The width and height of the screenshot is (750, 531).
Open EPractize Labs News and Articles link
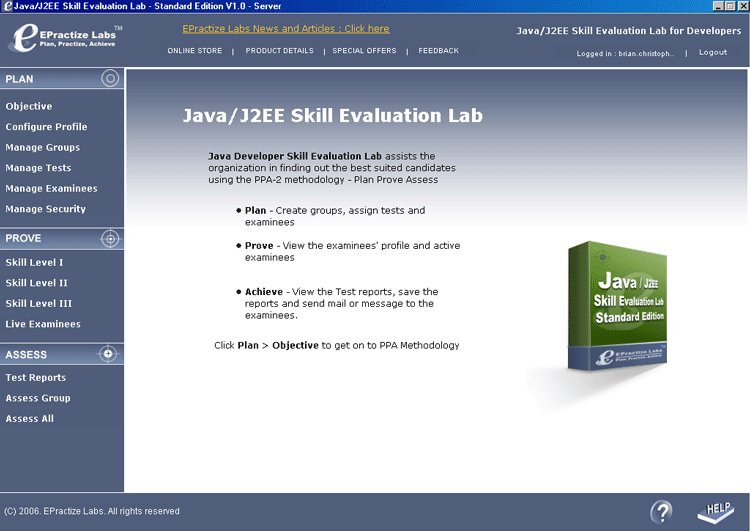coord(286,29)
